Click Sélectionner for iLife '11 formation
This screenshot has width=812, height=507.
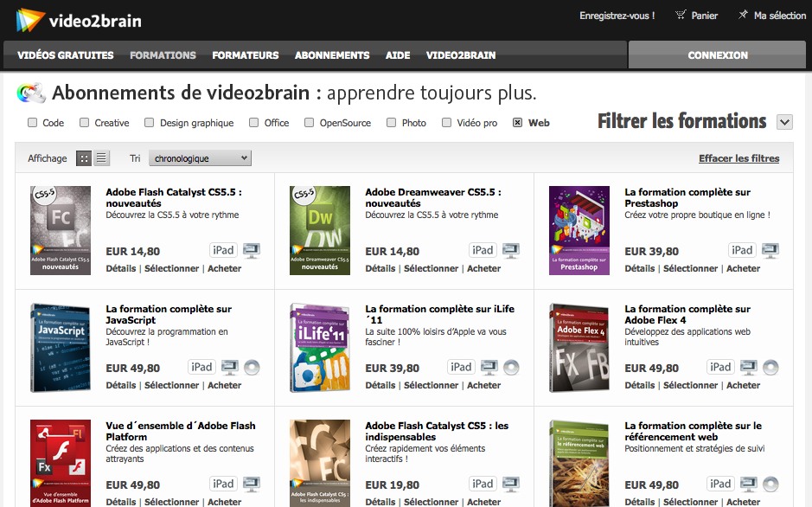click(x=431, y=385)
